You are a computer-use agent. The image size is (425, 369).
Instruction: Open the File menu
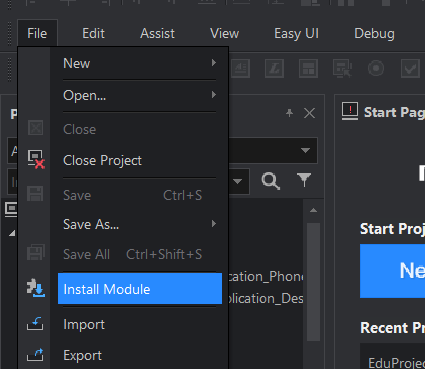37,33
